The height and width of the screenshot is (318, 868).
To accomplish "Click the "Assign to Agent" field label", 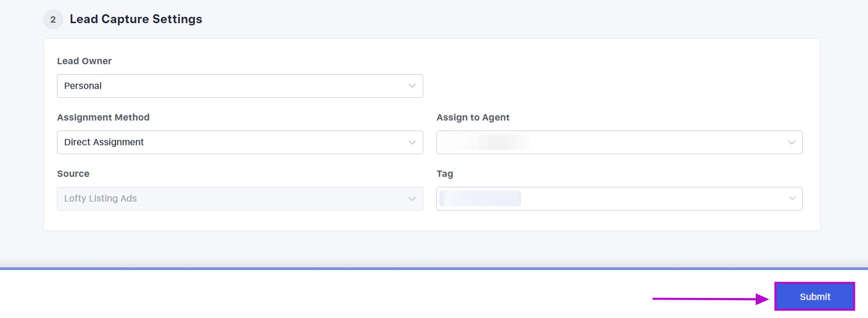I will pyautogui.click(x=473, y=117).
